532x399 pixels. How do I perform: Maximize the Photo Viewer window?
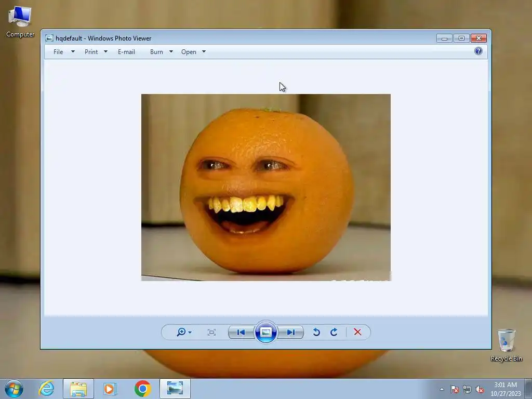[461, 38]
